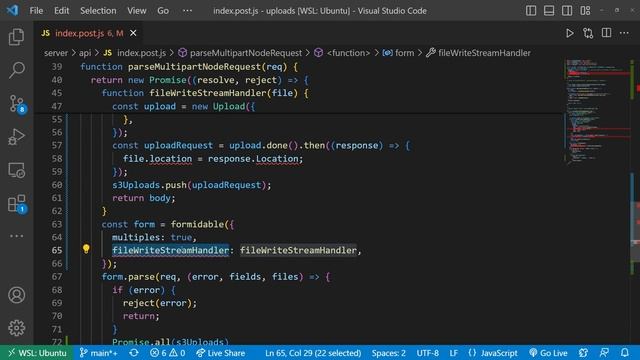Open the View menu
This screenshot has height=360, width=640.
tap(136, 11)
